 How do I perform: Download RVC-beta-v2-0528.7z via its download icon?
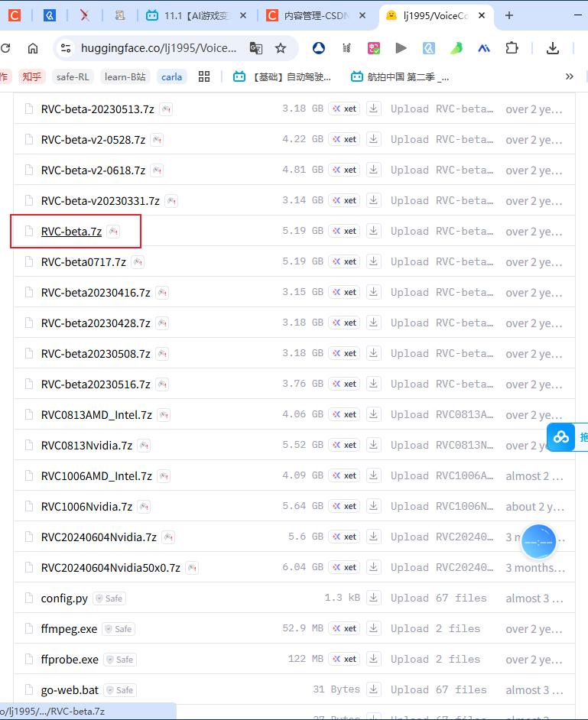tap(373, 138)
